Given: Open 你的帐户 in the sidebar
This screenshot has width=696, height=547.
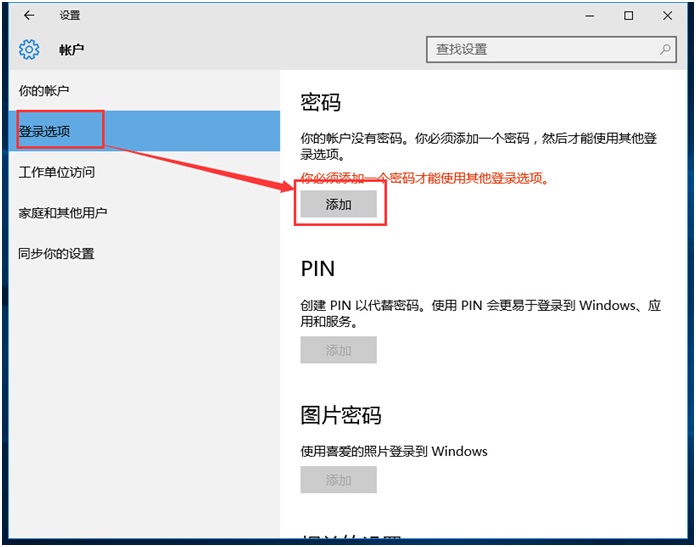Looking at the screenshot, I should point(44,91).
